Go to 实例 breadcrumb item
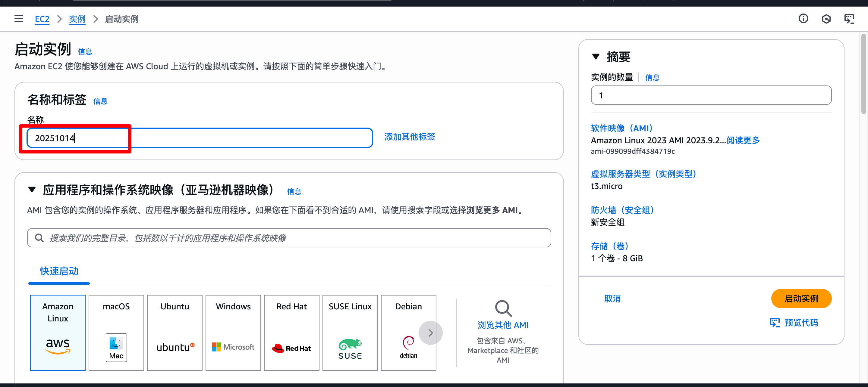This screenshot has height=387, width=868. coord(77,19)
